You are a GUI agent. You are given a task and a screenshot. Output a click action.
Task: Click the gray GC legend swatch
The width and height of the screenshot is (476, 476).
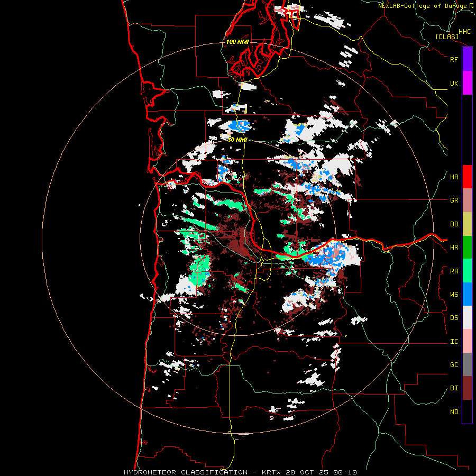(467, 364)
